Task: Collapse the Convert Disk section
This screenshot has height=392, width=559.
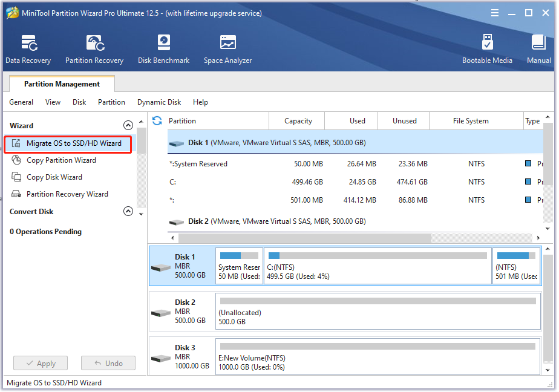Action: point(128,211)
